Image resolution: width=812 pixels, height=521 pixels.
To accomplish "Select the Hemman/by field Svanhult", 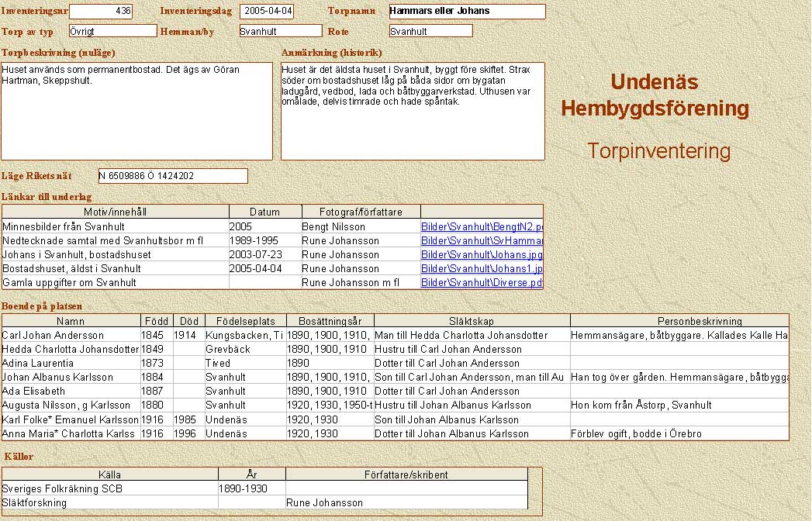I will point(279,31).
